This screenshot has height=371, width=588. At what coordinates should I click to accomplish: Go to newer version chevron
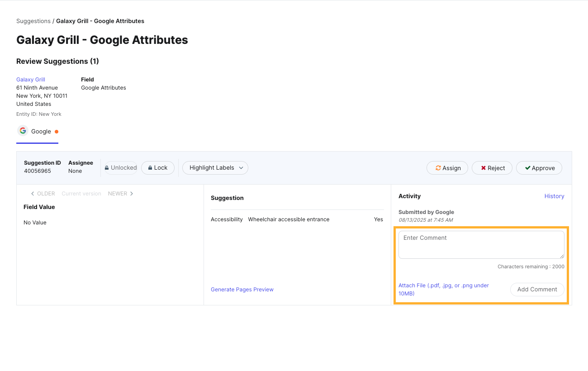132,194
